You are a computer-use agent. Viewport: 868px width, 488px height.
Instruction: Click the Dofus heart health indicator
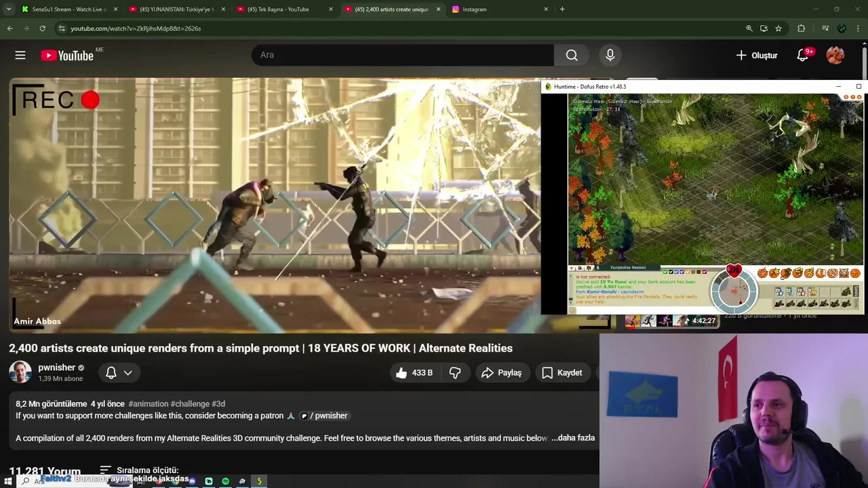[734, 270]
